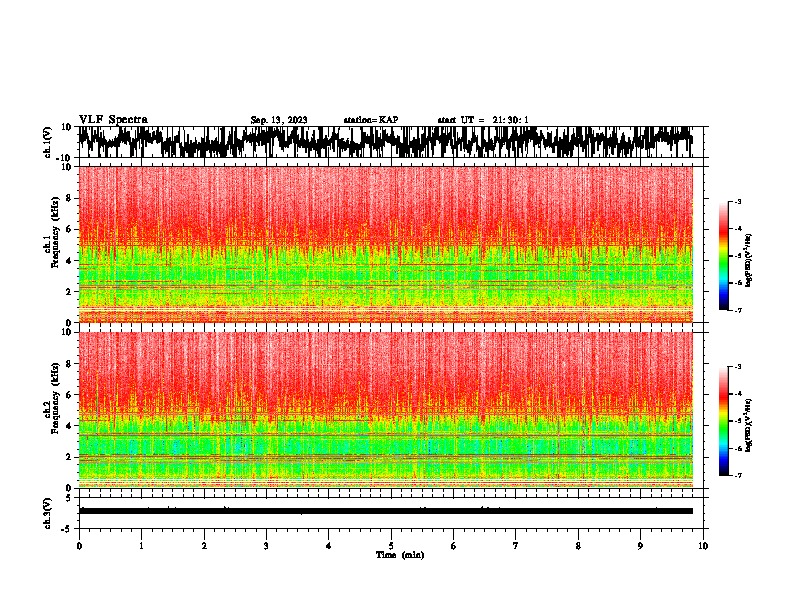The width and height of the screenshot is (792, 612).
Task: Click the time axis tick label '3'
Action: pyautogui.click(x=266, y=546)
